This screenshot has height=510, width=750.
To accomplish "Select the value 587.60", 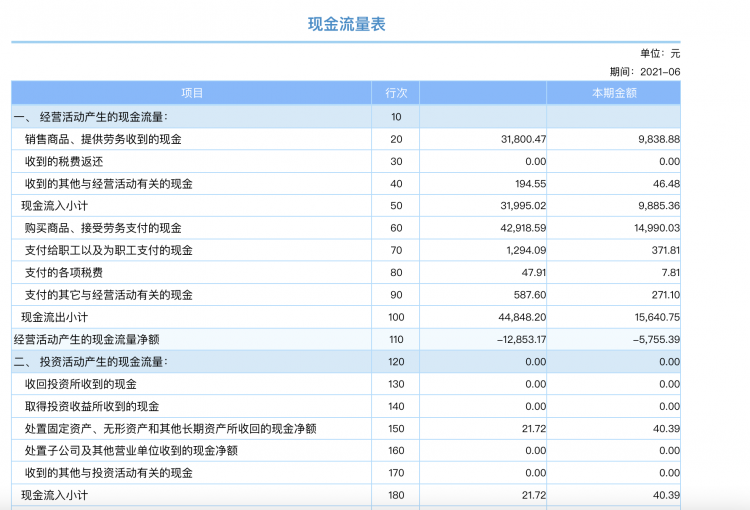I will [x=530, y=295].
